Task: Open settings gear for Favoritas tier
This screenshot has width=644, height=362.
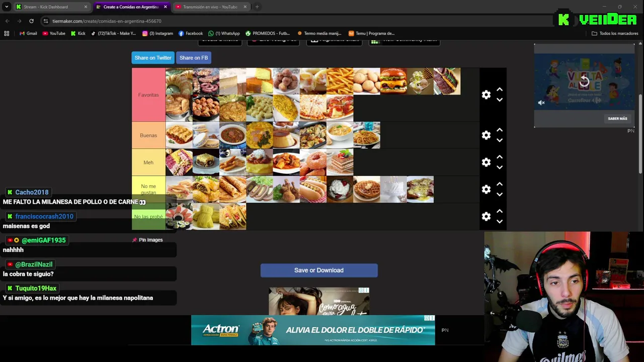Action: 486,95
